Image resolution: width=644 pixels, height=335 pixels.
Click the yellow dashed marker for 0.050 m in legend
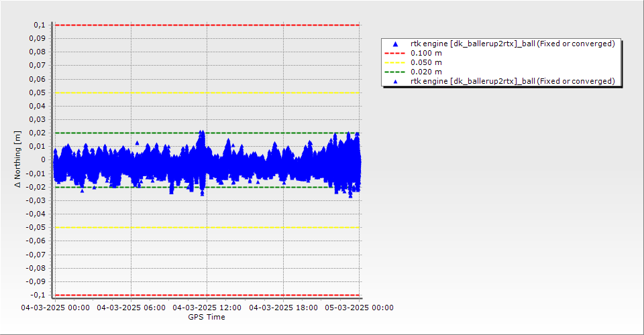tap(394, 62)
